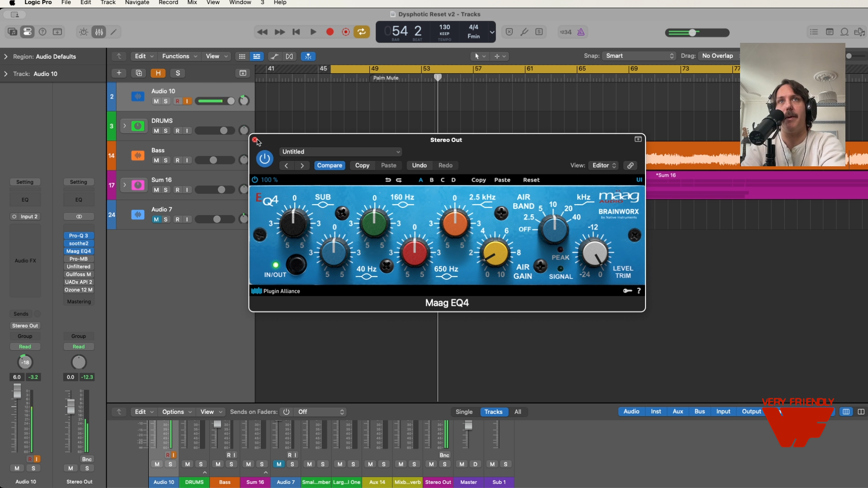Image resolution: width=868 pixels, height=488 pixels.
Task: Click the plugin Reset button
Action: click(x=531, y=180)
